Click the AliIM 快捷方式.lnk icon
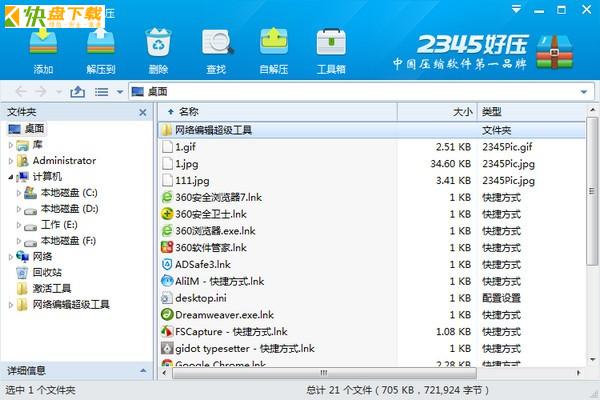The image size is (600, 400). 167,281
